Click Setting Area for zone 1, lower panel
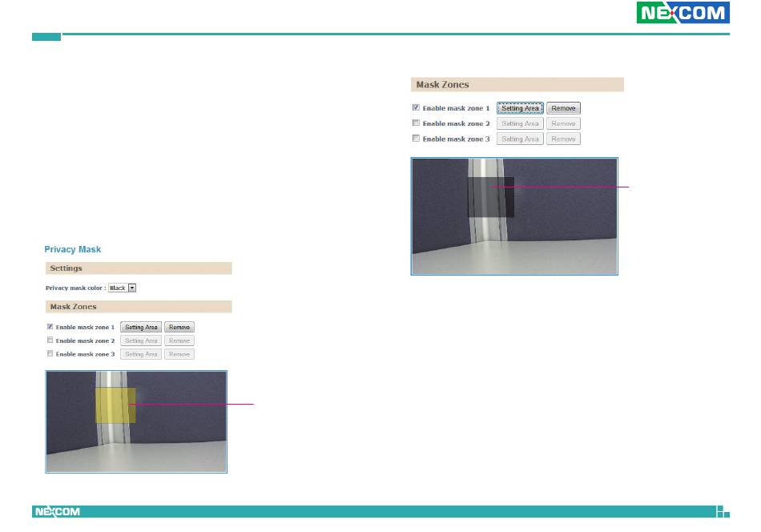Viewport: 761px width, 532px height. 141,327
